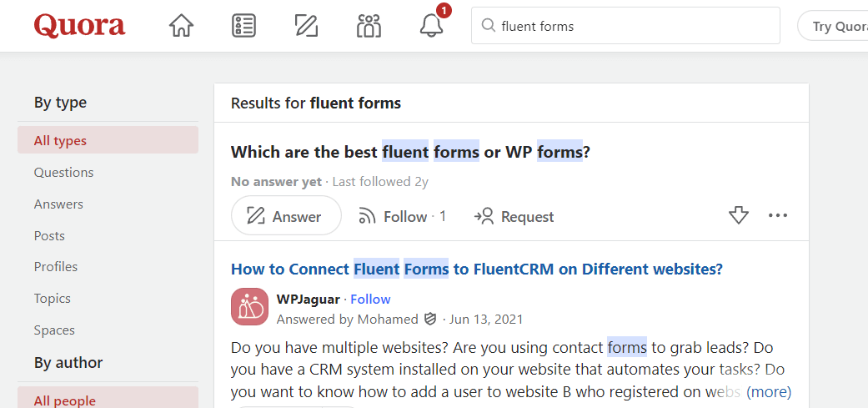Open the Notifications bell icon
This screenshot has height=408, width=868.
tap(432, 26)
